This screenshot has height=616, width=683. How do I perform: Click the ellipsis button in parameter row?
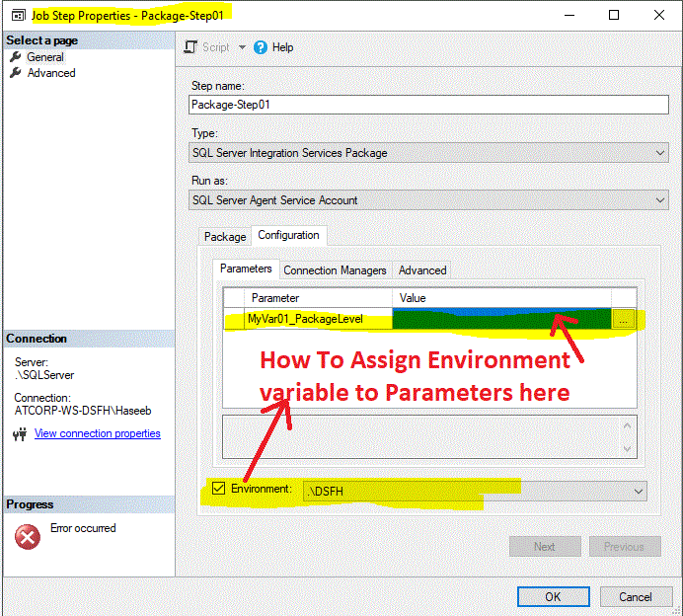pos(623,319)
